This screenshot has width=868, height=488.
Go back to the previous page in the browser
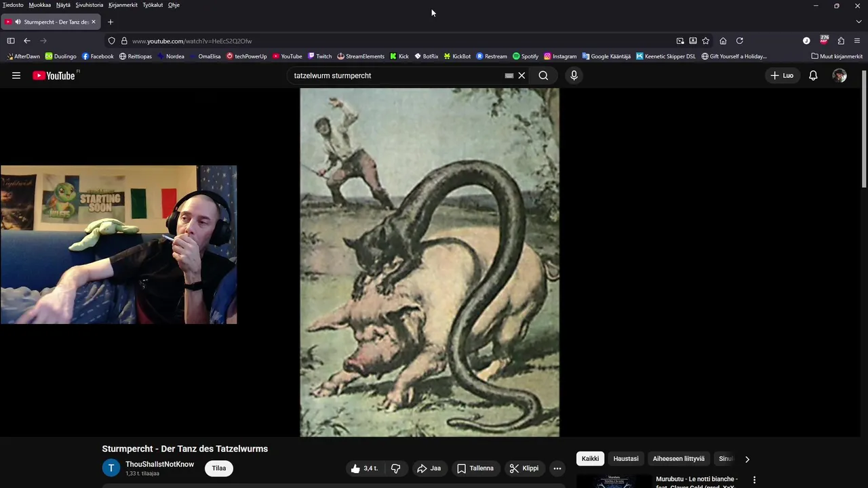click(27, 41)
